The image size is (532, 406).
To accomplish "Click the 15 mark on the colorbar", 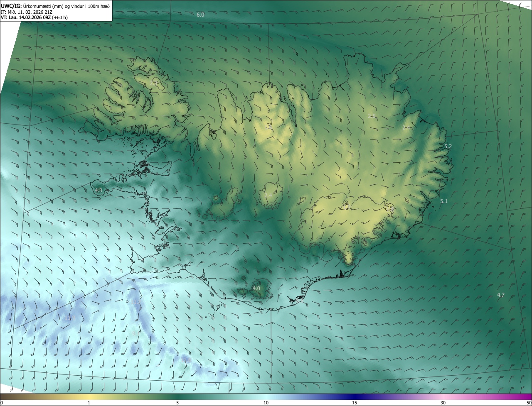I will (x=355, y=403).
